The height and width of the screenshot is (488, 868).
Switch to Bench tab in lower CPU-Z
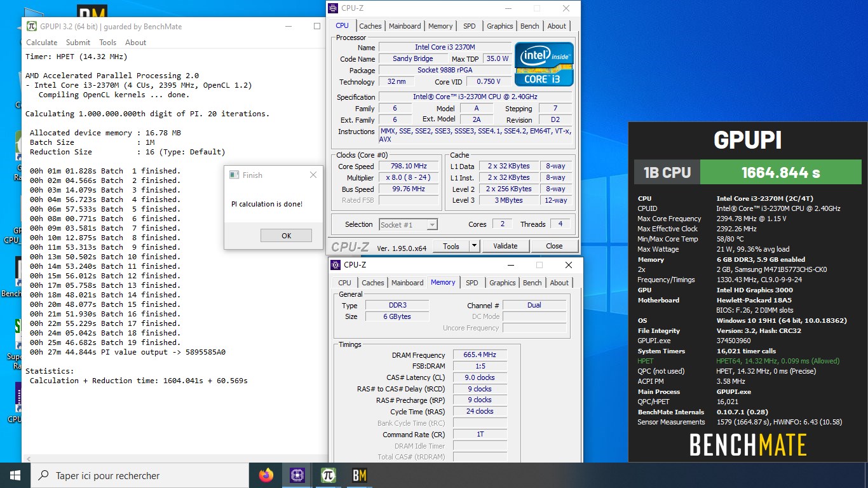click(x=532, y=283)
